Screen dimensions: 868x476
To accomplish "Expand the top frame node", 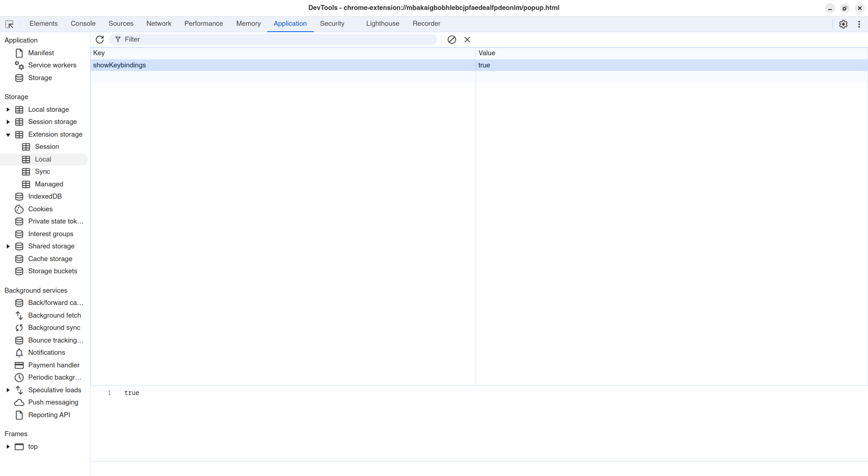I will (x=8, y=447).
